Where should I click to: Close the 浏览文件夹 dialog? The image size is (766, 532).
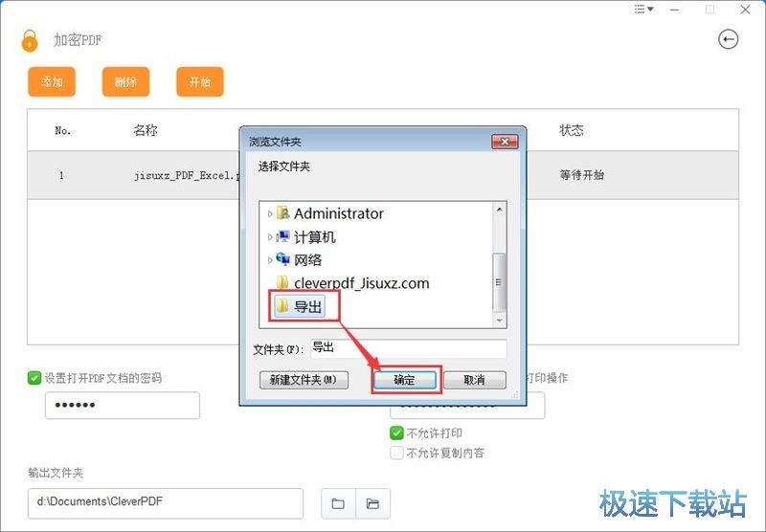pos(505,142)
